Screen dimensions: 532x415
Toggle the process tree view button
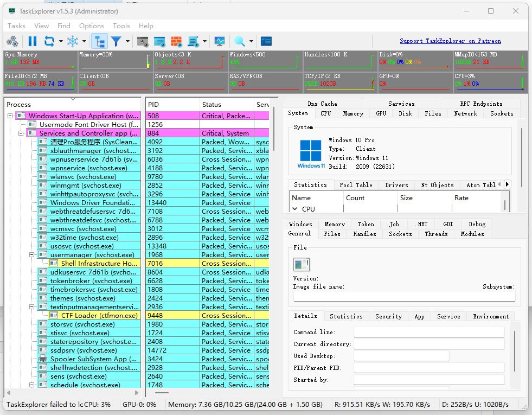click(99, 41)
